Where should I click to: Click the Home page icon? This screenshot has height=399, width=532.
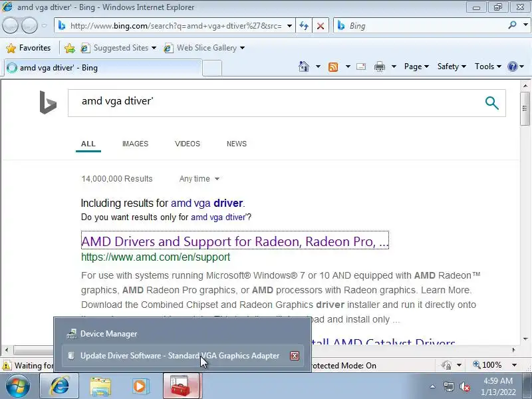pos(304,66)
